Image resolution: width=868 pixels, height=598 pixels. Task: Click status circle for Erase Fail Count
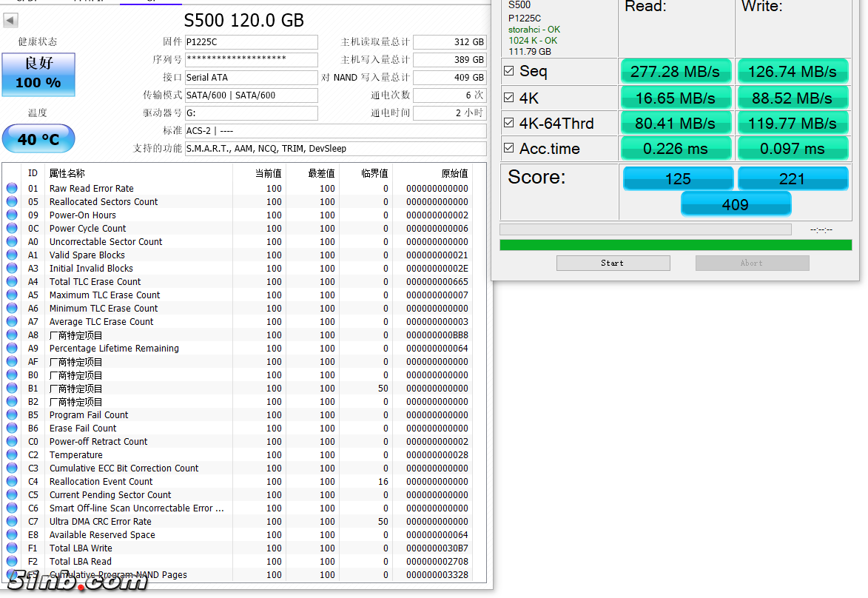coord(12,428)
